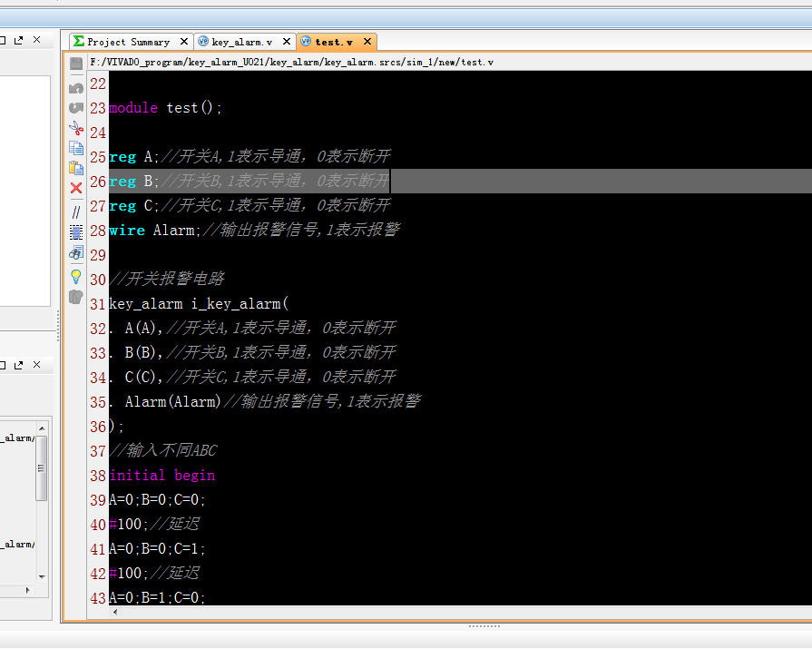
Task: Float the upper left panel
Action: coord(19,40)
